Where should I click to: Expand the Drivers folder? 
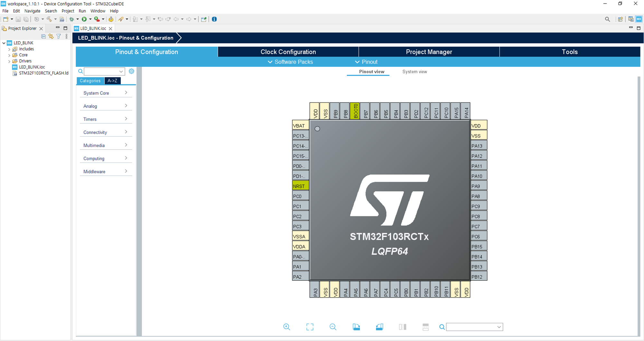[x=9, y=61]
